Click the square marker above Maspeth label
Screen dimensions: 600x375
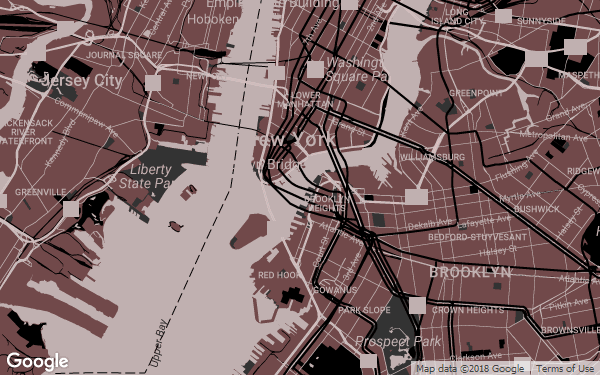pyautogui.click(x=576, y=47)
